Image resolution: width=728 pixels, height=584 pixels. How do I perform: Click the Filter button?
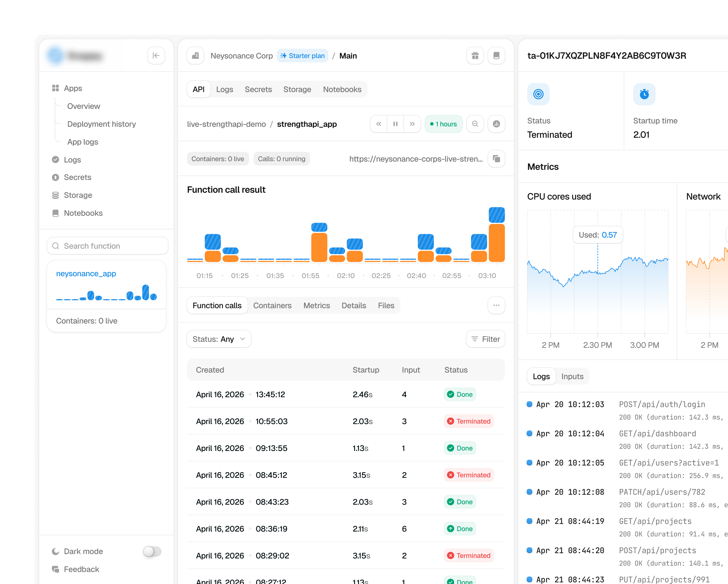pyautogui.click(x=485, y=339)
